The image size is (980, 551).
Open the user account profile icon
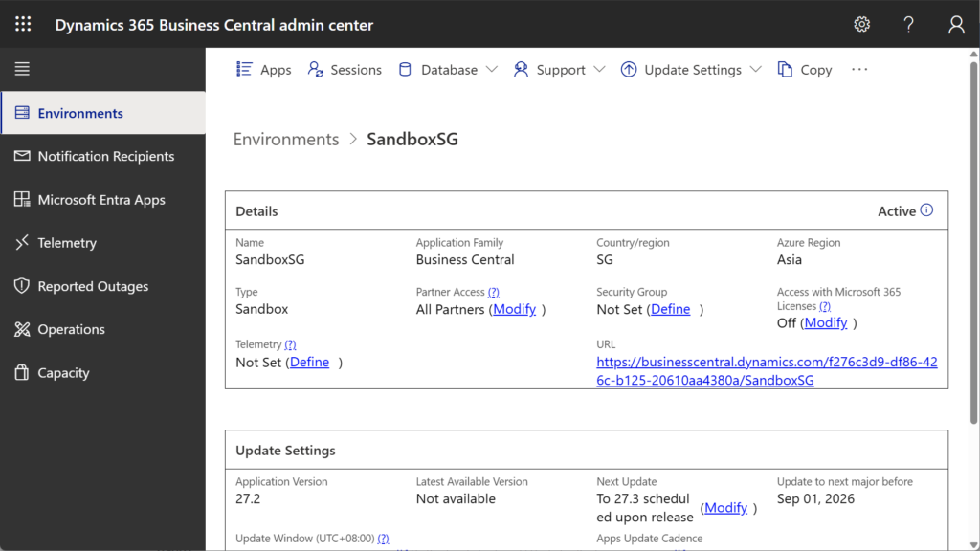point(955,25)
